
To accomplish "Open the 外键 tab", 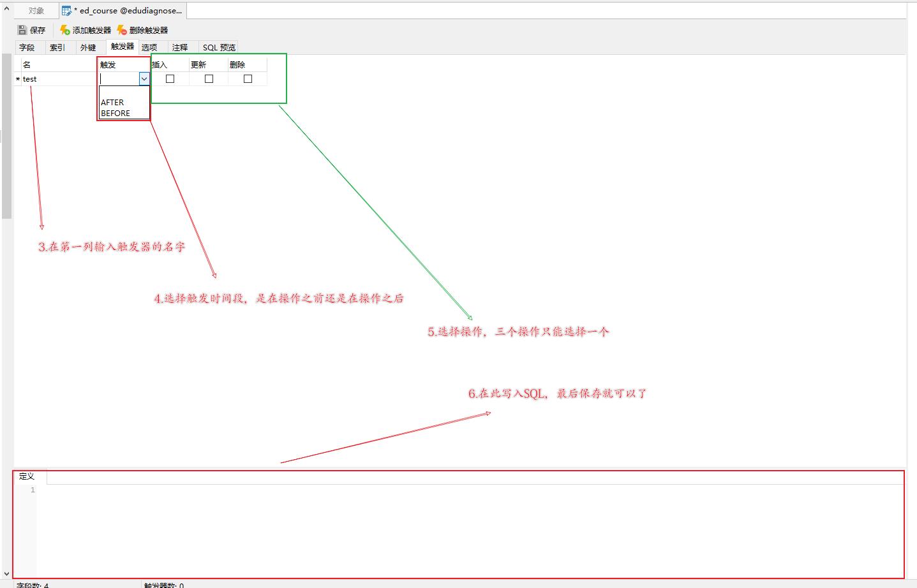I will pyautogui.click(x=88, y=47).
